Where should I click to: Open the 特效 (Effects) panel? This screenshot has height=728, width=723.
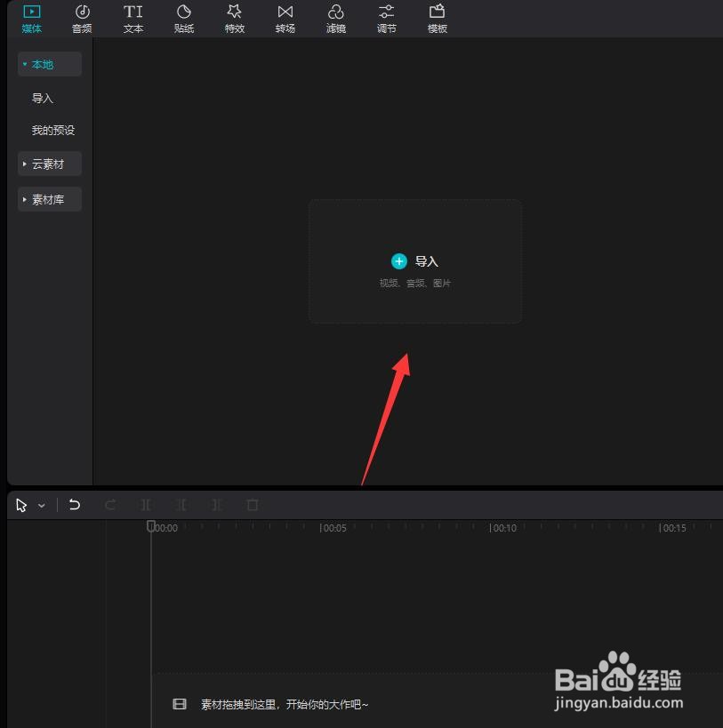point(234,18)
